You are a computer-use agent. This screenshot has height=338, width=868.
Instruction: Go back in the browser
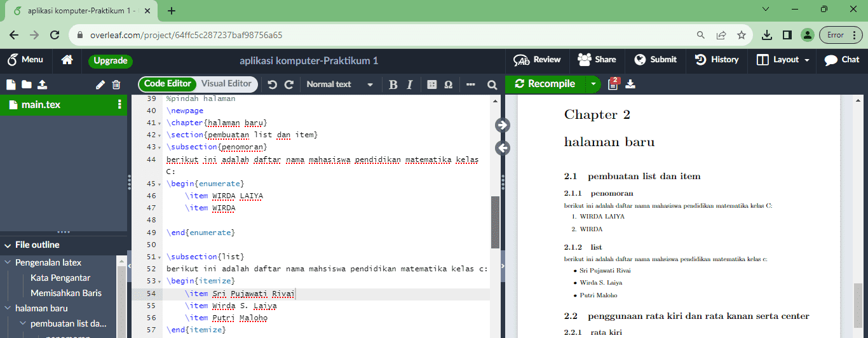14,35
